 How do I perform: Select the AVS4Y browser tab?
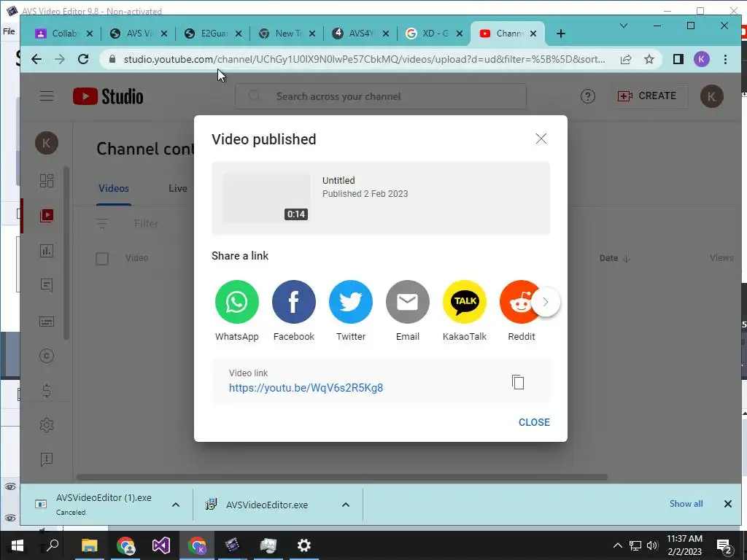360,34
